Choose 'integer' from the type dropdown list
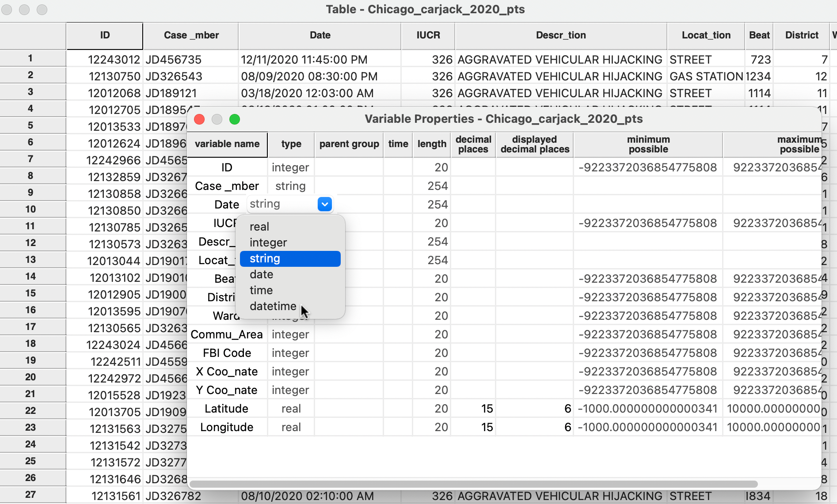This screenshot has width=837, height=504. pyautogui.click(x=290, y=243)
